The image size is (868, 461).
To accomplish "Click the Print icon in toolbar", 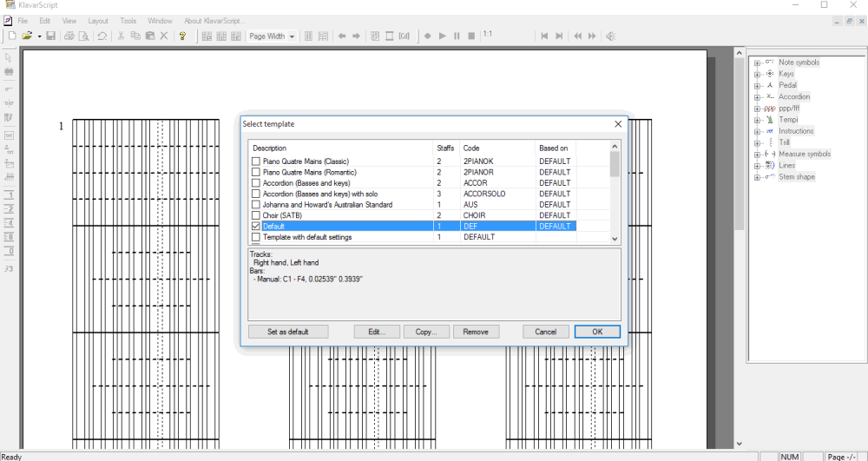I will [x=69, y=36].
